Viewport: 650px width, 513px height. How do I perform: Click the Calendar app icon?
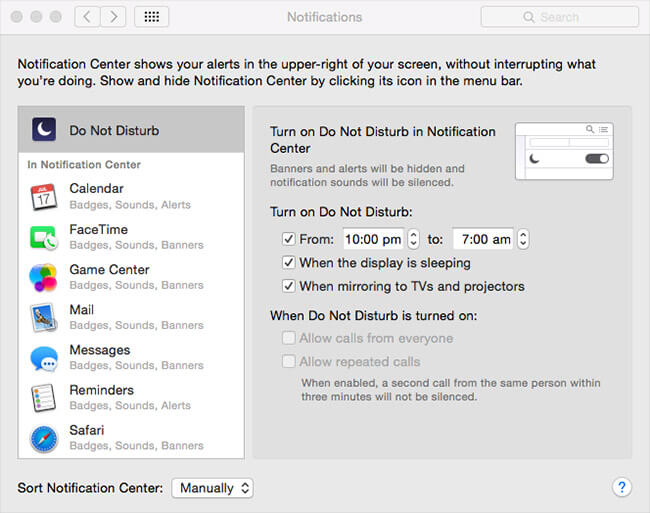(44, 196)
